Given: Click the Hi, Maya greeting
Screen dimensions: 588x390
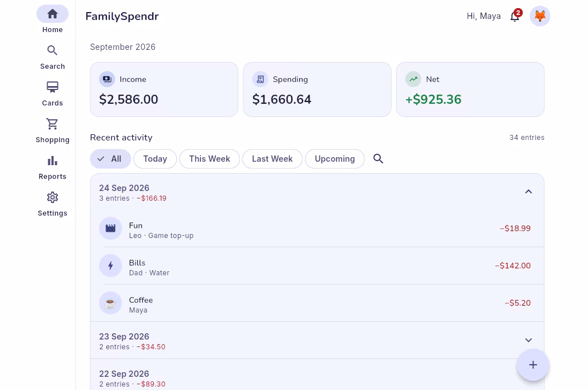Looking at the screenshot, I should coord(483,16).
